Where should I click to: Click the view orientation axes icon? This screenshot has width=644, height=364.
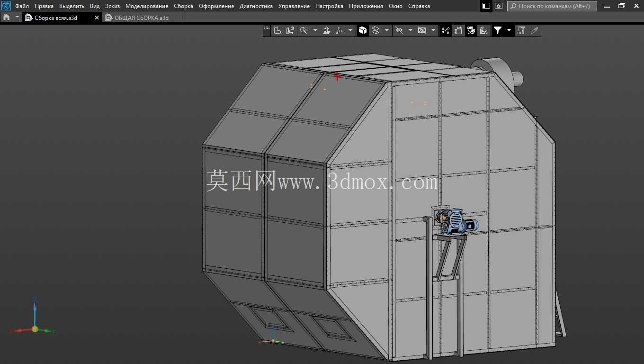pyautogui.click(x=340, y=30)
